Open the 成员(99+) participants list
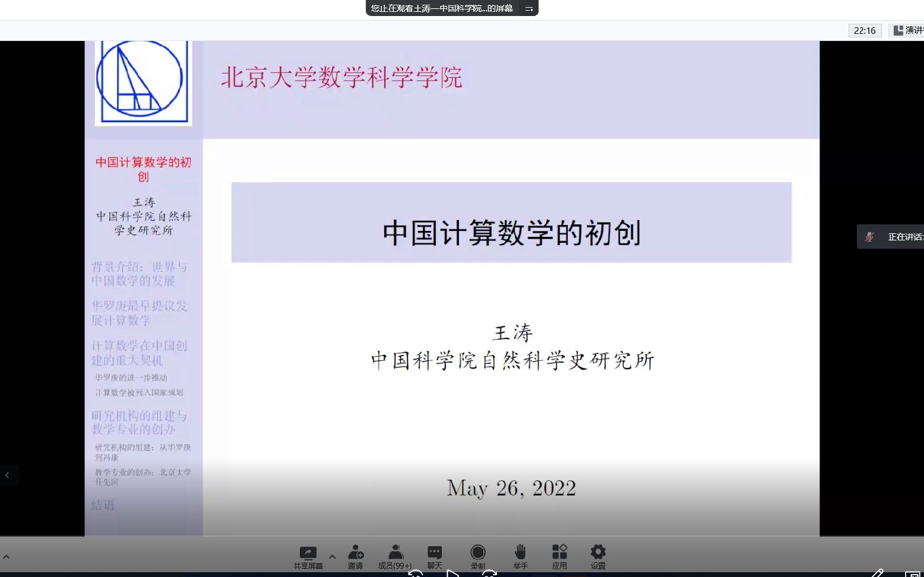This screenshot has height=577, width=924. pos(395,557)
